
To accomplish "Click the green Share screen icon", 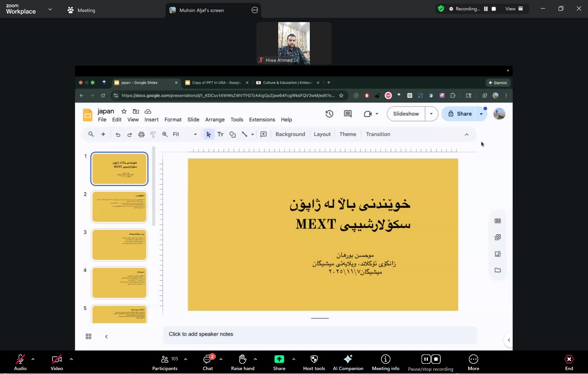I will 279,359.
